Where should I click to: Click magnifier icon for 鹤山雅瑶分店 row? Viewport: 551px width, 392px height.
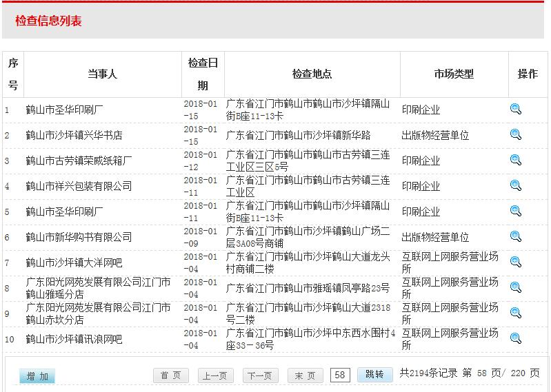pyautogui.click(x=515, y=287)
